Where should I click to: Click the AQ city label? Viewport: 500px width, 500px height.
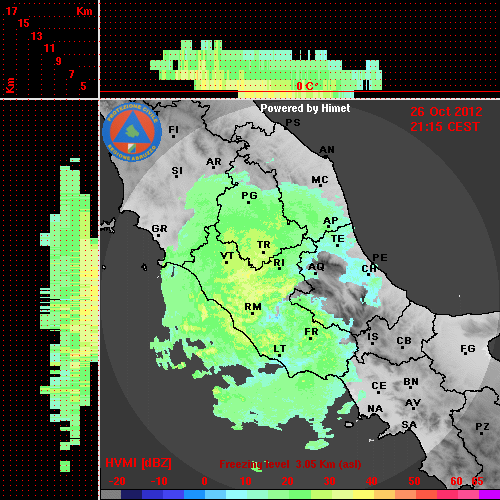(x=316, y=267)
